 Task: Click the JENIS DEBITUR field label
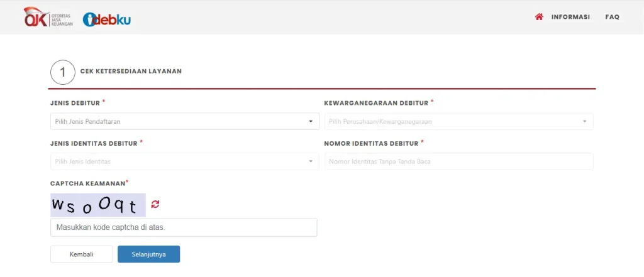[75, 102]
